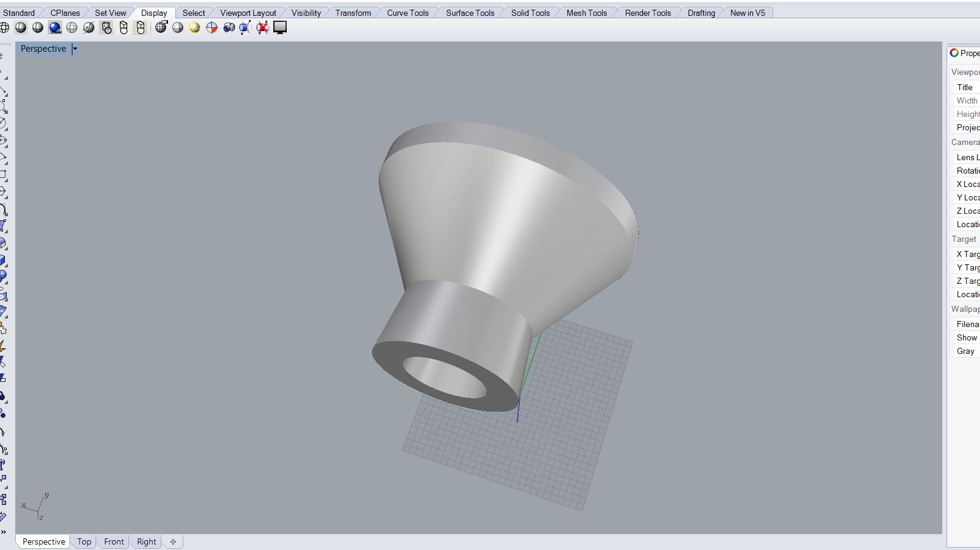Switch to the Curve Tools tab
The image size is (980, 550).
click(408, 13)
